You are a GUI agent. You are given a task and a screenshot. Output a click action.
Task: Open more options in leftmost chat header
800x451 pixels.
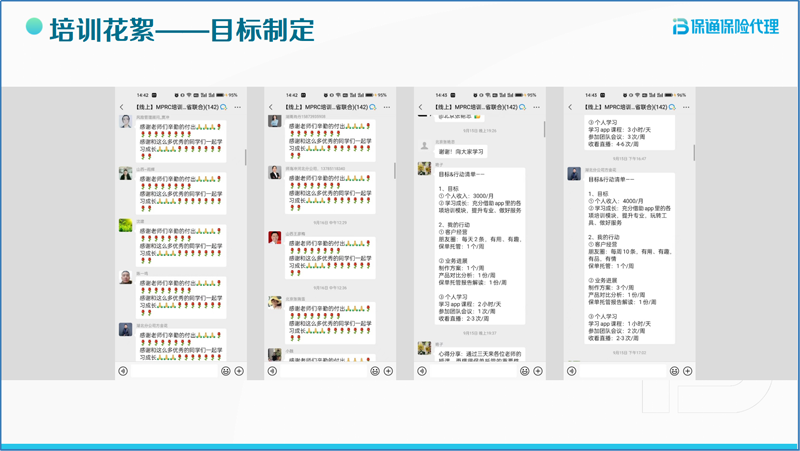point(238,107)
